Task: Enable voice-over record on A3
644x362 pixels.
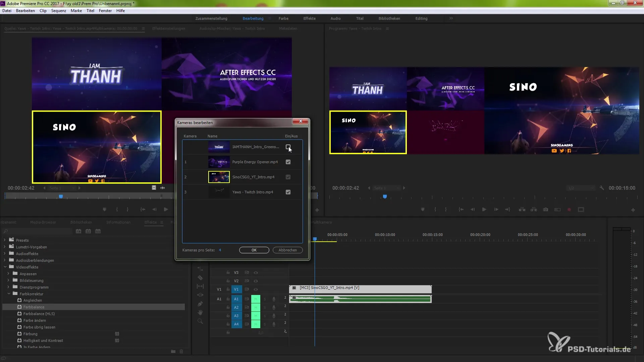Action: (274, 316)
